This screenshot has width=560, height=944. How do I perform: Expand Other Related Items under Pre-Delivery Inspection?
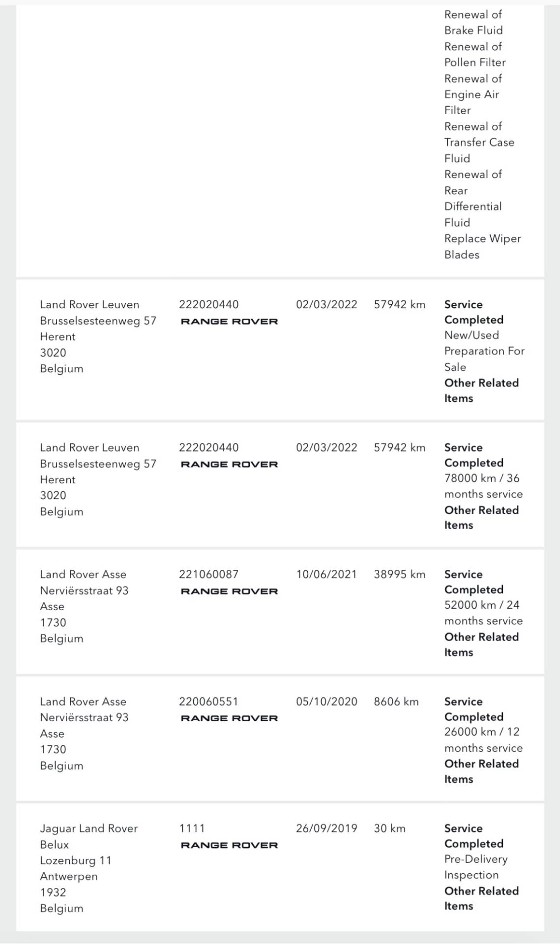pos(481,898)
